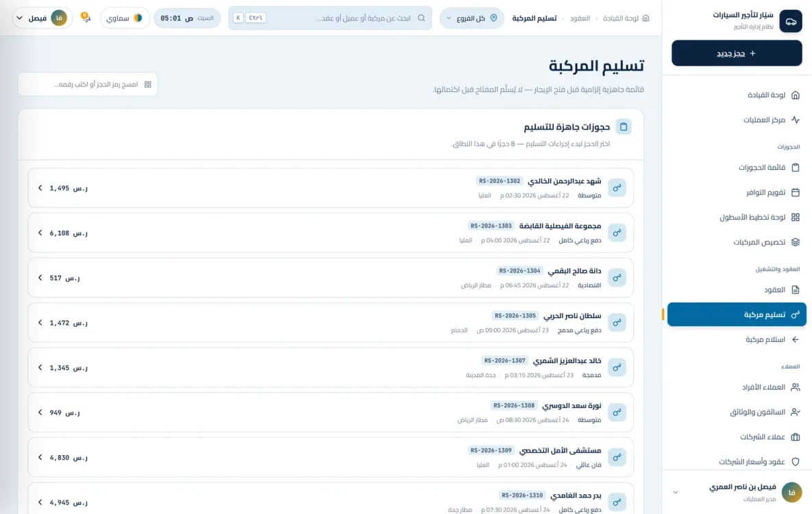Click the QR scan icon in booking code field

(147, 84)
